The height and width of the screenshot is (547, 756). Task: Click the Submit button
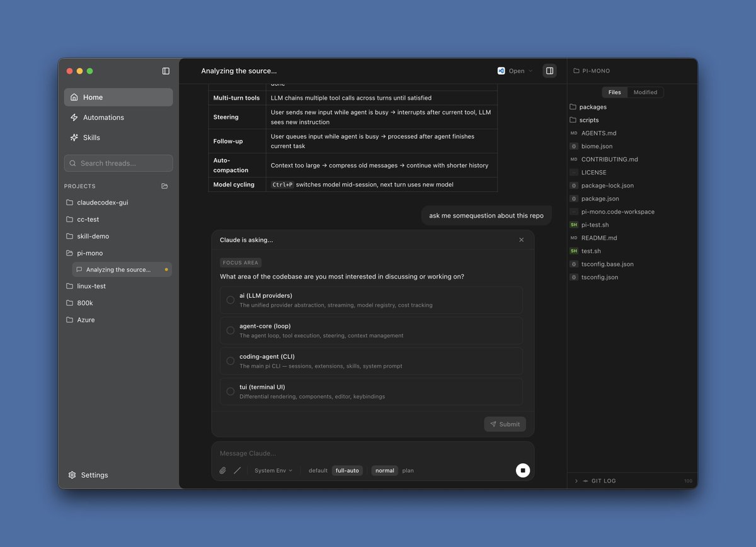coord(505,424)
